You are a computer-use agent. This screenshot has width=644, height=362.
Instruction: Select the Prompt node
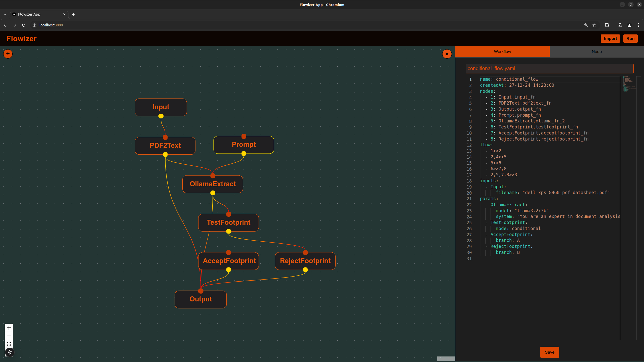pyautogui.click(x=244, y=145)
